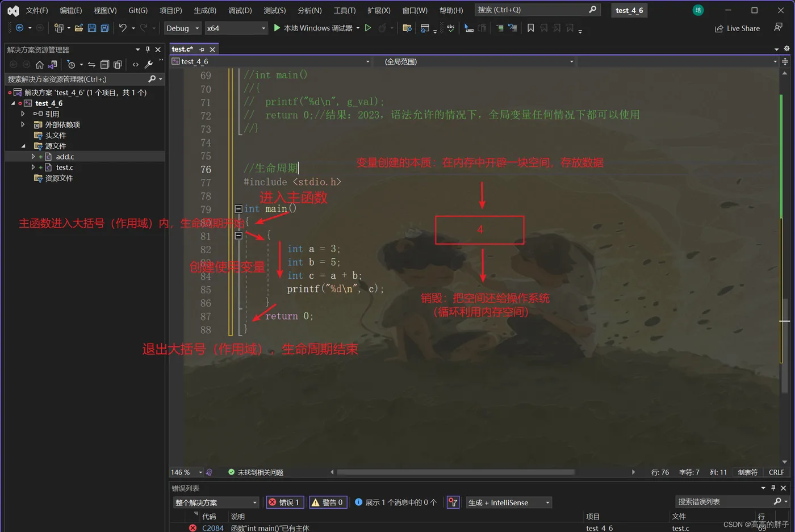Close the test.c* editor tab
The width and height of the screenshot is (795, 532).
click(x=212, y=49)
